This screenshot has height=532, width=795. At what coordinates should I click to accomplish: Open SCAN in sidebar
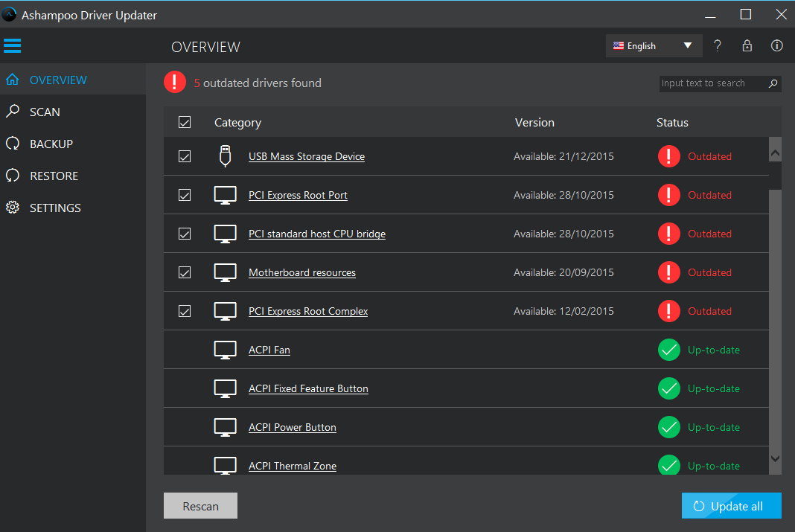point(73,112)
